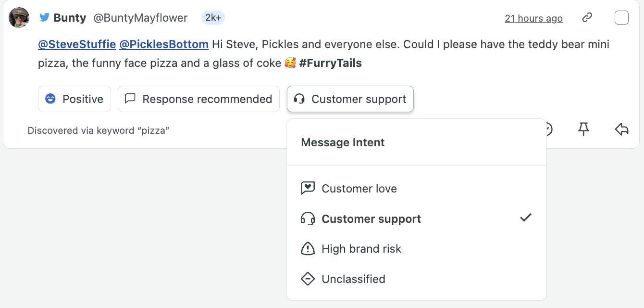Reply using the arrow icon
This screenshot has width=644, height=308.
pos(621,129)
